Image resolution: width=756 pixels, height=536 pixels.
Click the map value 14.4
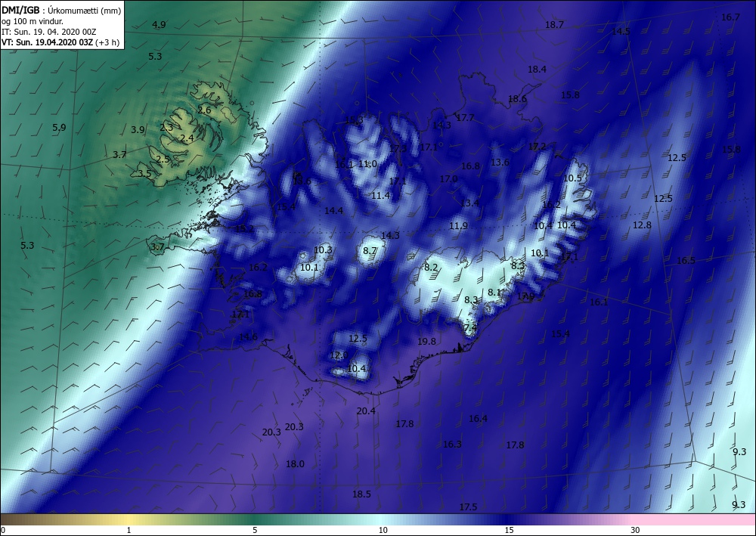[x=333, y=211]
